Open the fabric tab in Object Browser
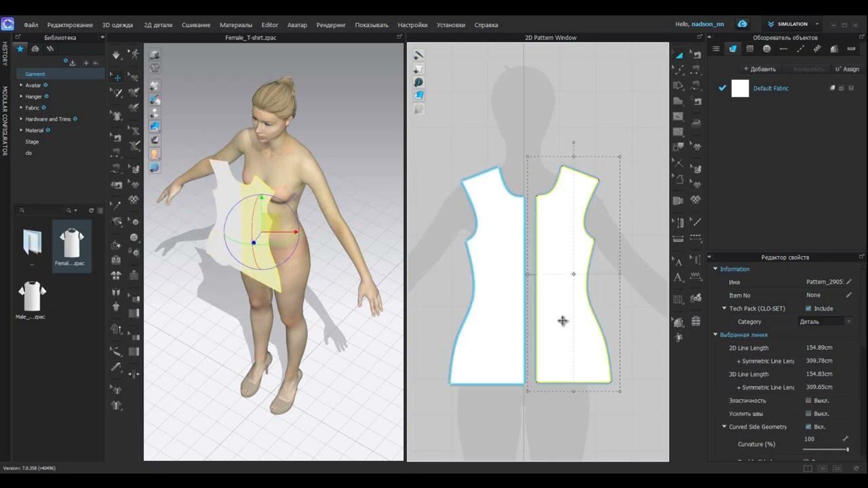This screenshot has height=488, width=868. tap(732, 49)
